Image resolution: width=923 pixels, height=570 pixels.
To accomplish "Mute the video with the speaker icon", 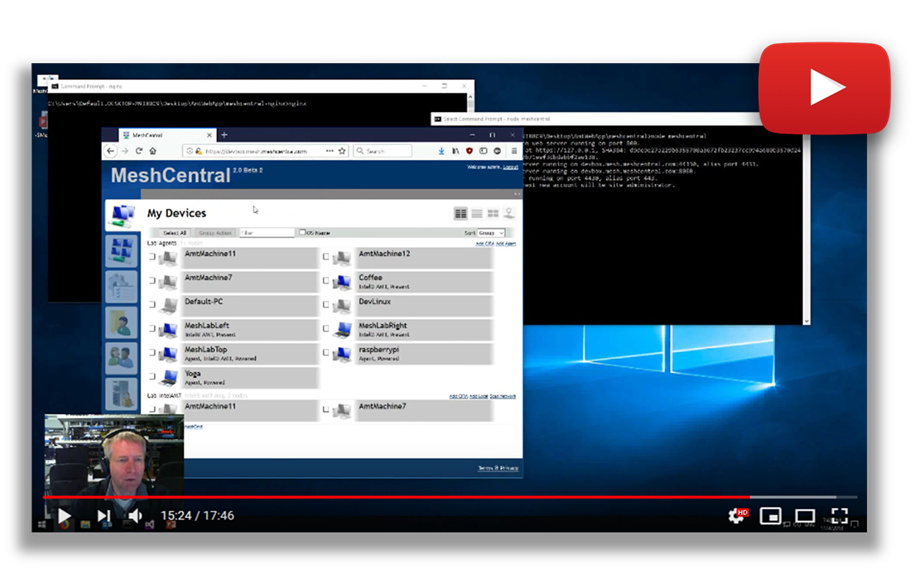I will click(135, 516).
